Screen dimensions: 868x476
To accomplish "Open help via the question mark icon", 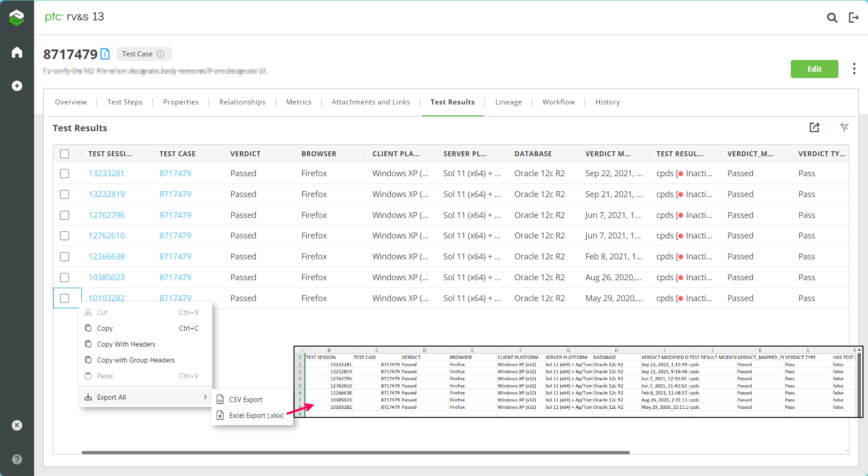I will (16, 459).
